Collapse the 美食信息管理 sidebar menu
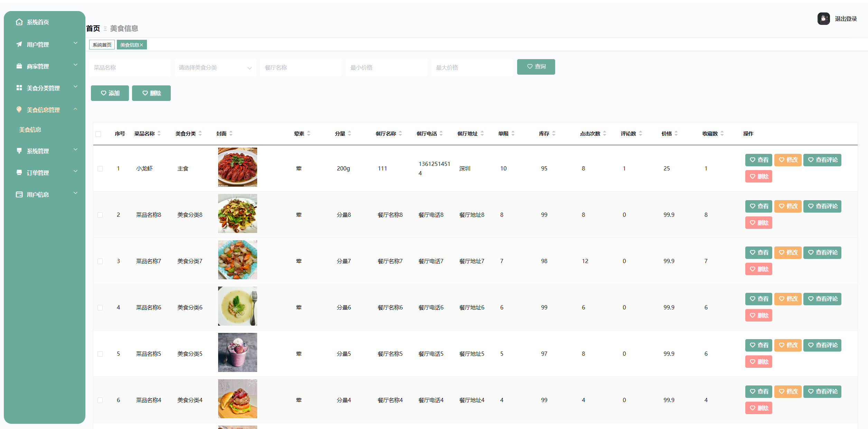Screen dimensions: 868x429 tap(75, 110)
